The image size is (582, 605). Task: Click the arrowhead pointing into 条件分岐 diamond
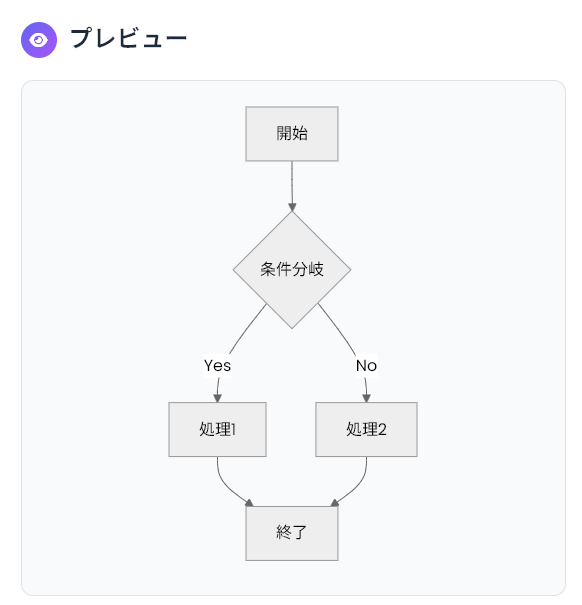(x=292, y=206)
